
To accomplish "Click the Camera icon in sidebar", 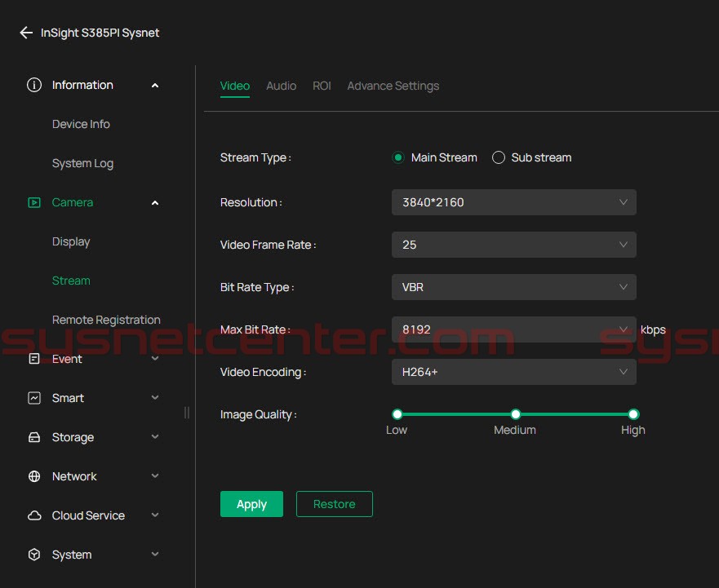I will click(34, 202).
